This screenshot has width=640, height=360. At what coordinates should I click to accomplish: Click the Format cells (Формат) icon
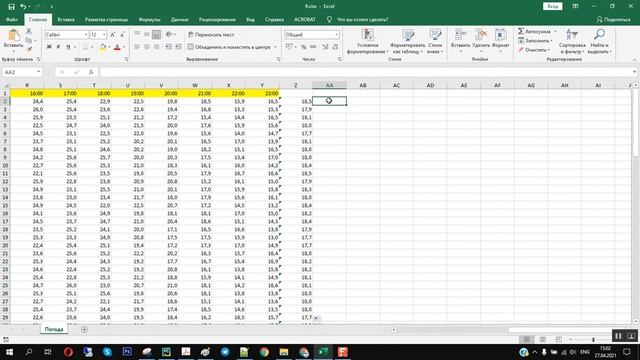[x=500, y=35]
